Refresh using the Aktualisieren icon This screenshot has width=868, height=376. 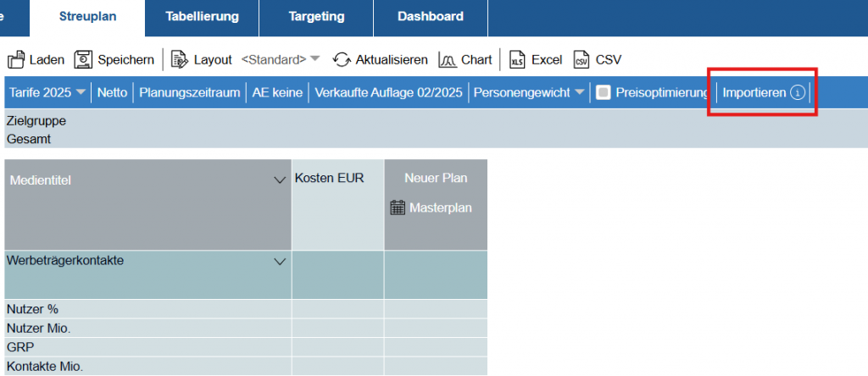coord(342,60)
